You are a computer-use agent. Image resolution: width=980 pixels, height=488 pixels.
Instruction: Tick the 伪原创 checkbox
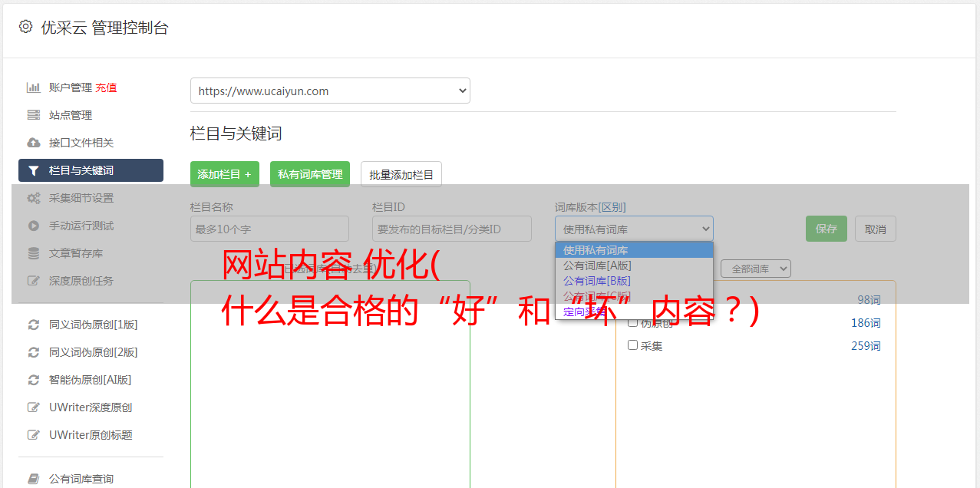633,322
